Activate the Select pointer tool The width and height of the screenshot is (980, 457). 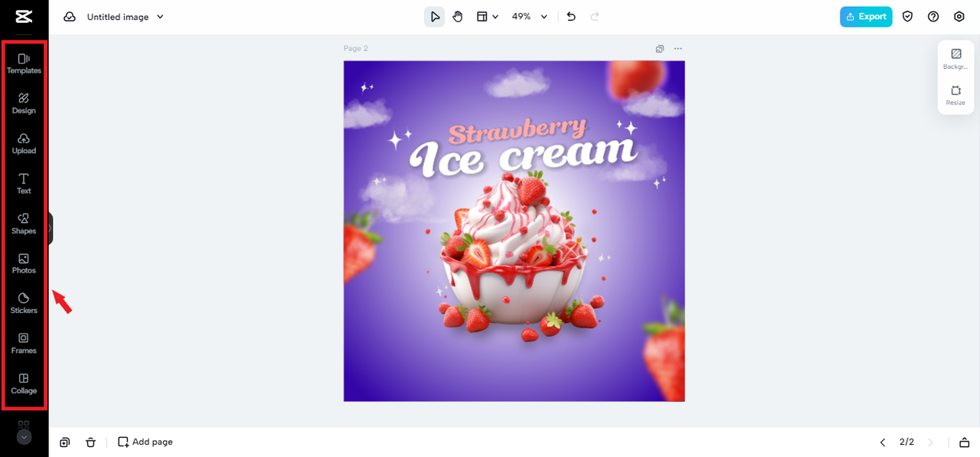point(435,17)
